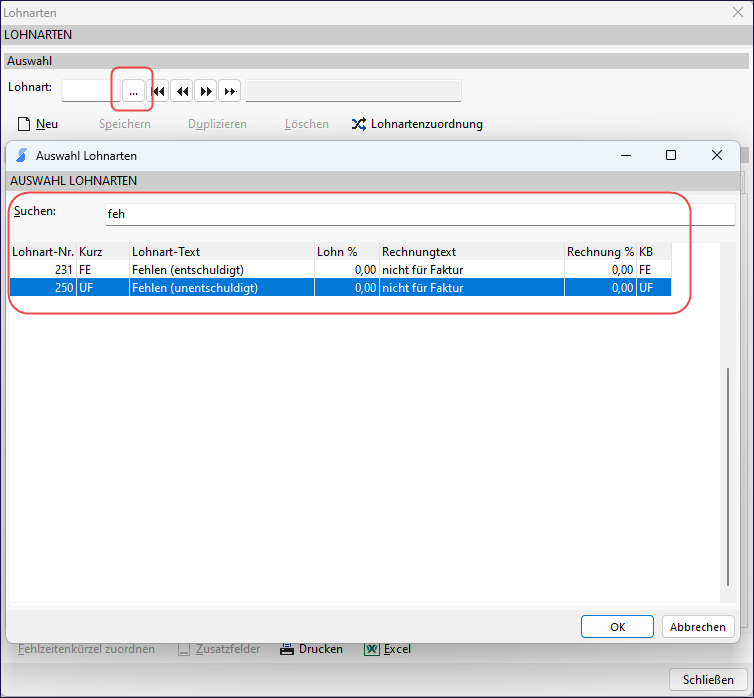The height and width of the screenshot is (698, 754).
Task: Click the Drucken label
Action: (x=321, y=649)
